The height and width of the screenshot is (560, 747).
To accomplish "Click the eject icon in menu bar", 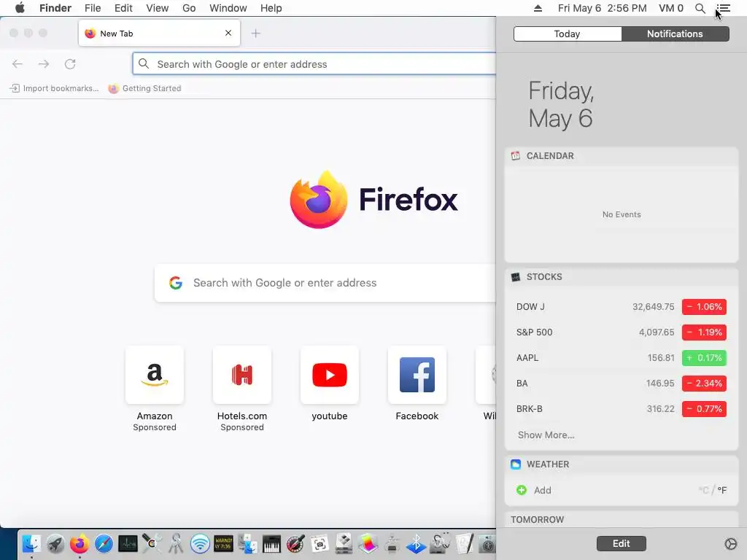I will 538,8.
